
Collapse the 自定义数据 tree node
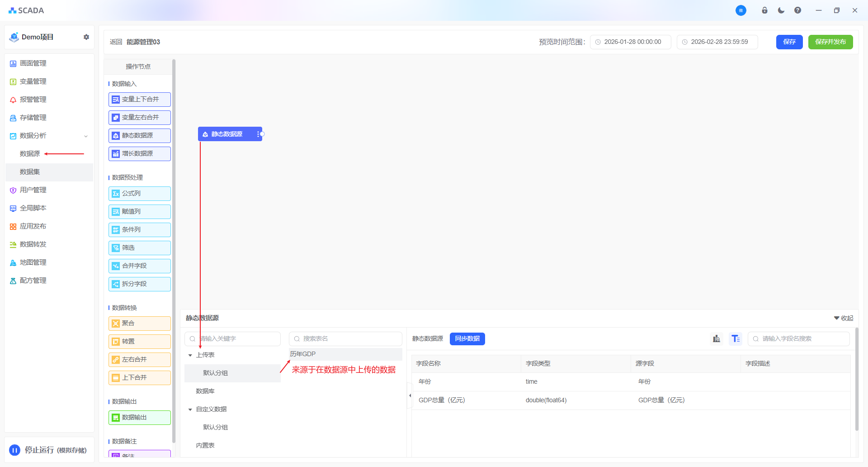click(x=190, y=410)
